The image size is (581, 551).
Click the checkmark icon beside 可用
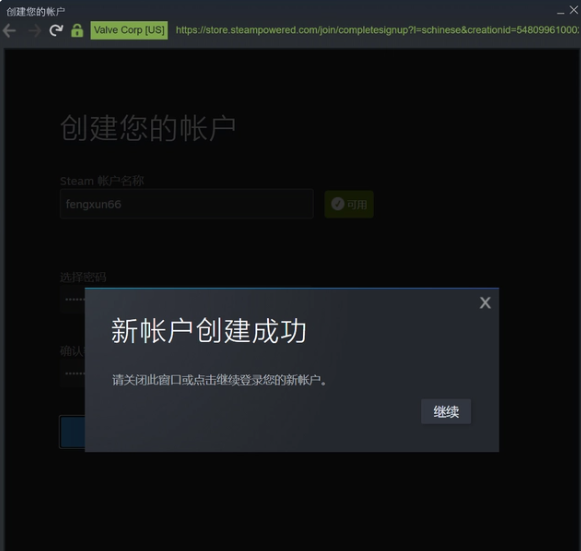tap(337, 204)
